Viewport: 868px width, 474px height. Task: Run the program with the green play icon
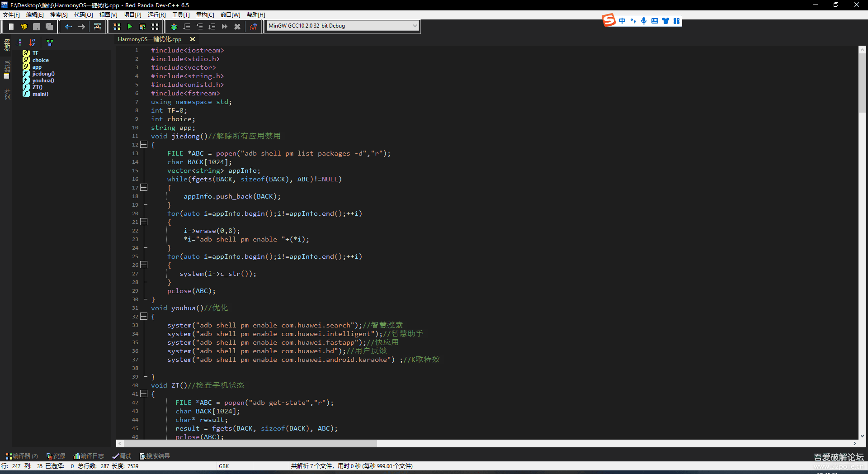[x=130, y=27]
